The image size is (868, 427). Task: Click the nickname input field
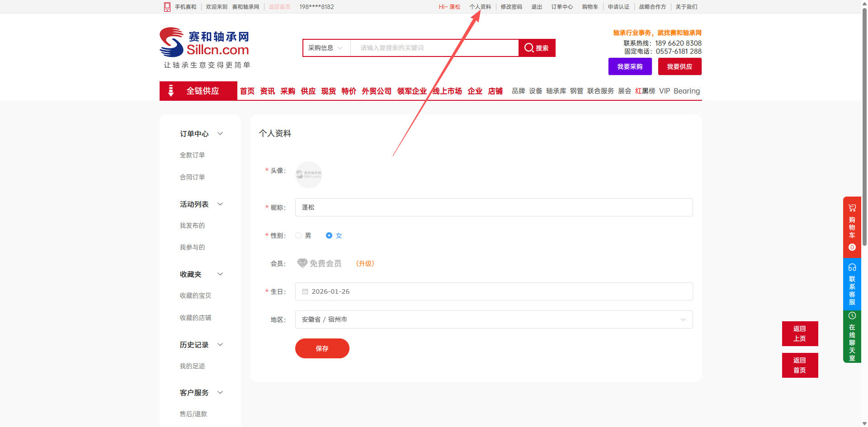click(x=494, y=207)
